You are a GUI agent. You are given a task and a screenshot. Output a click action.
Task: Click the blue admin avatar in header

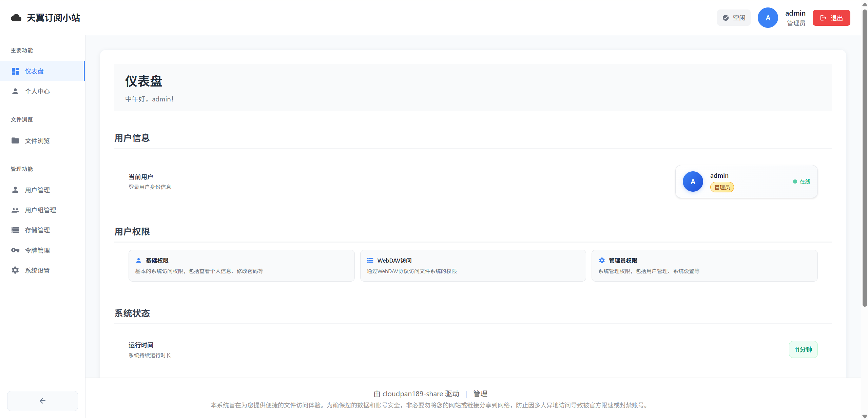[x=768, y=18]
